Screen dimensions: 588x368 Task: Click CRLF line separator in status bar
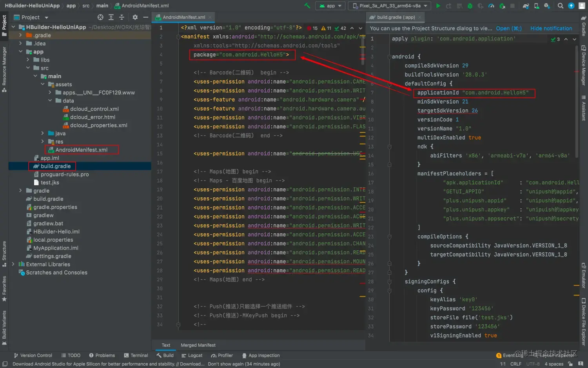coord(516,364)
